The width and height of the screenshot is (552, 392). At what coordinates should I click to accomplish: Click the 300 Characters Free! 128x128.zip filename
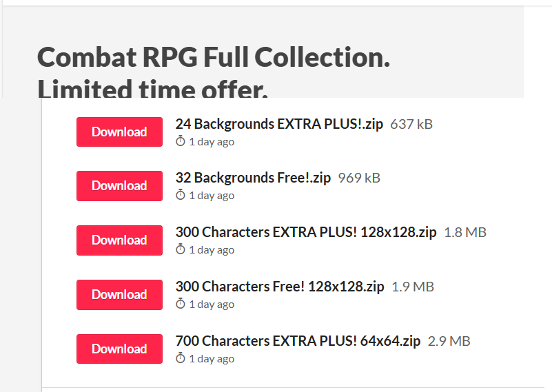pyautogui.click(x=280, y=286)
